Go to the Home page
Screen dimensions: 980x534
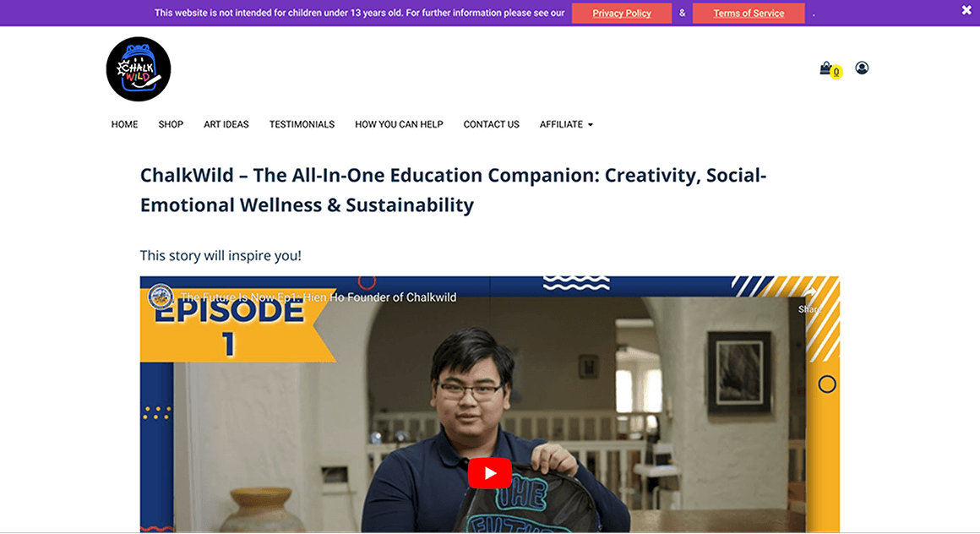(124, 124)
